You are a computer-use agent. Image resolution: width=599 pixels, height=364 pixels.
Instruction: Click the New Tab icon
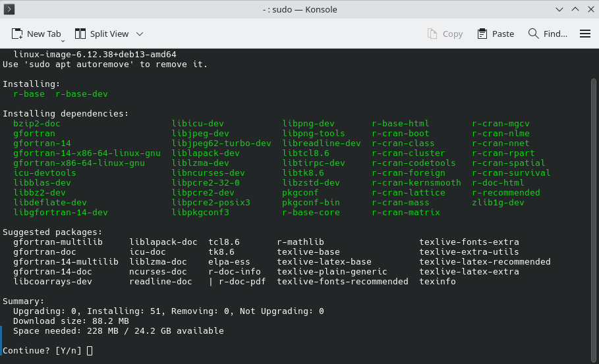click(x=17, y=34)
